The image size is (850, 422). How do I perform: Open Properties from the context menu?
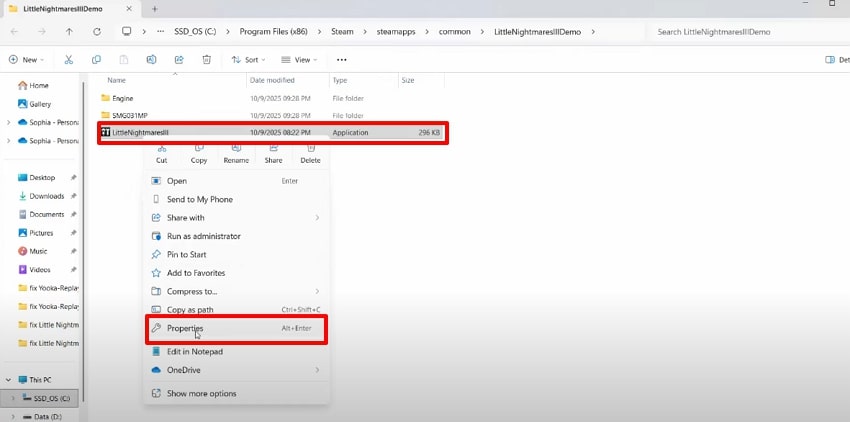tap(236, 328)
